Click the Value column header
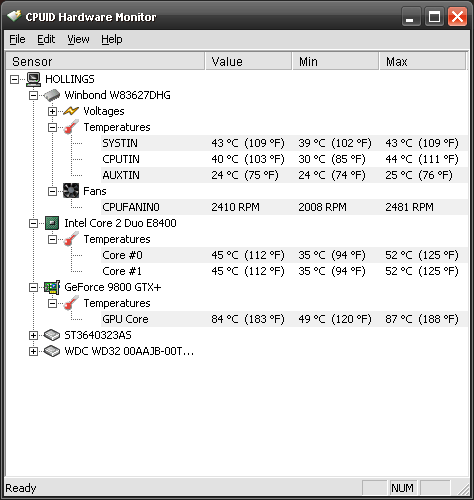The height and width of the screenshot is (500, 474). click(x=248, y=61)
